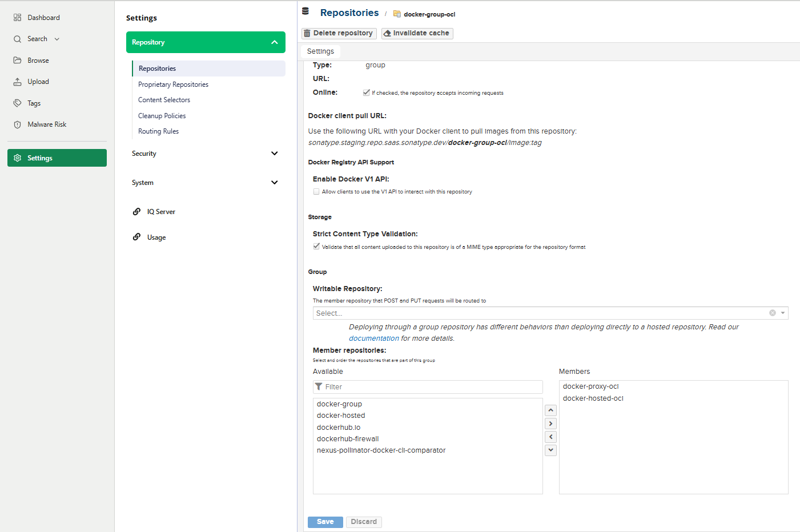Screen dimensions: 800x532
Task: Click the Search magnifier icon
Action: (17, 39)
